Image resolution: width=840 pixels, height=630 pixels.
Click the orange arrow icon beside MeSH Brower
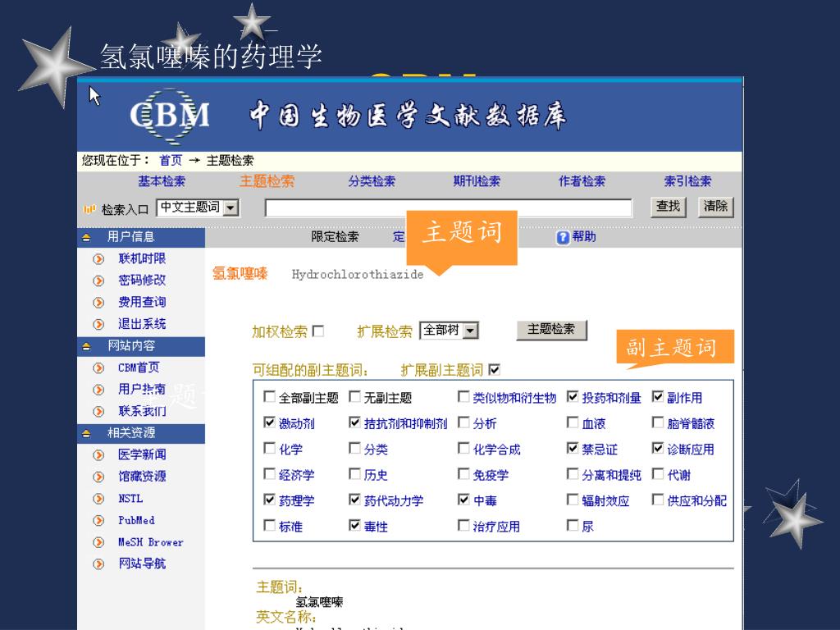tap(98, 542)
